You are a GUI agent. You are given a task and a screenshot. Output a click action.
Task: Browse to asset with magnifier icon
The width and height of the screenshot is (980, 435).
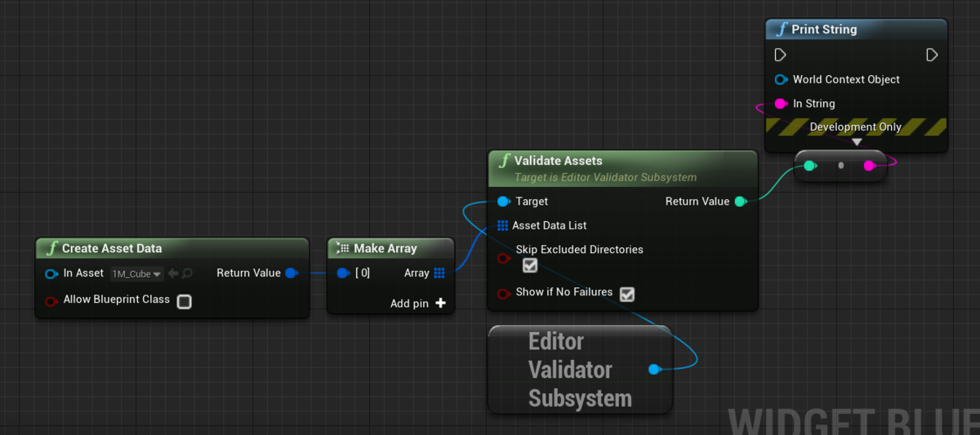point(187,273)
